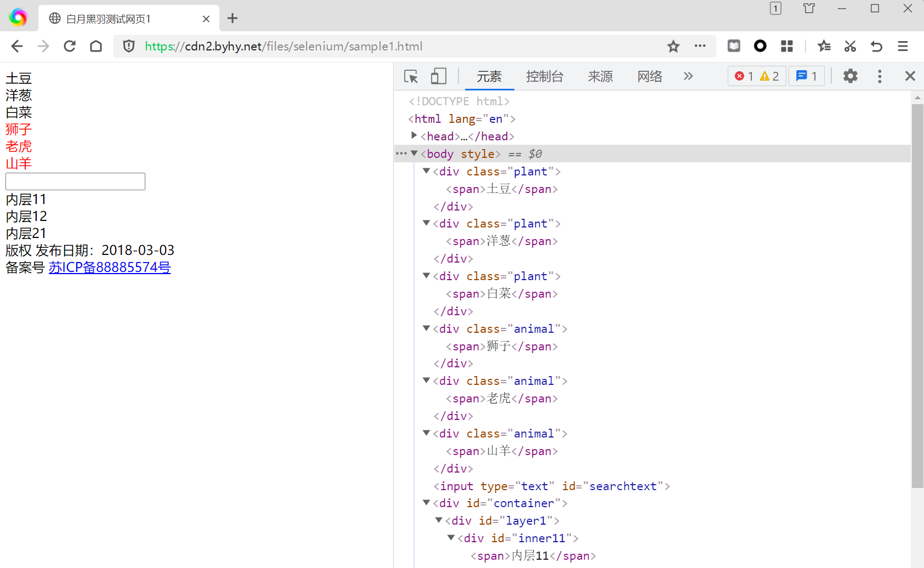The width and height of the screenshot is (924, 568).
Task: Expand the head element node
Action: [x=414, y=135]
